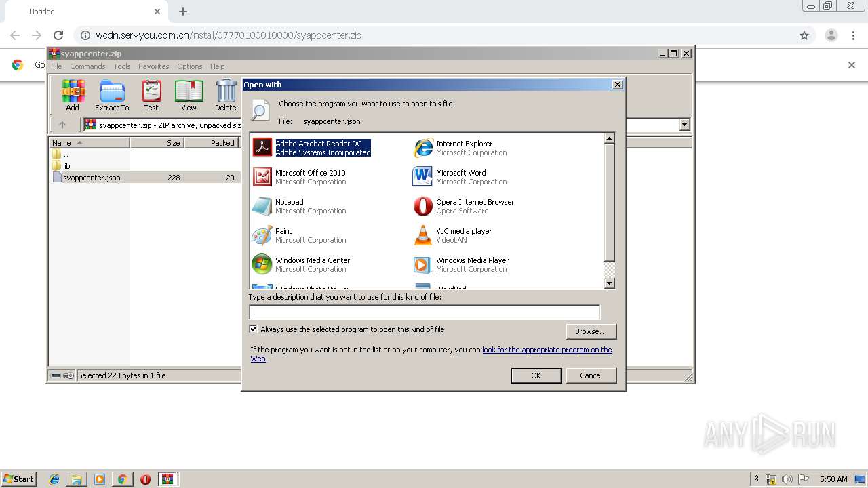Sort by Name column header
868x488 pixels.
tap(89, 143)
